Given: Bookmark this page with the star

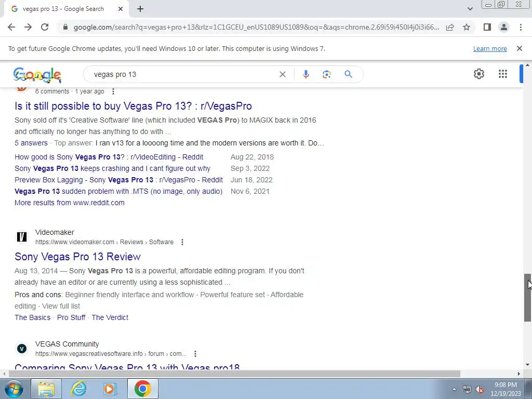Looking at the screenshot, I should click(x=467, y=27).
